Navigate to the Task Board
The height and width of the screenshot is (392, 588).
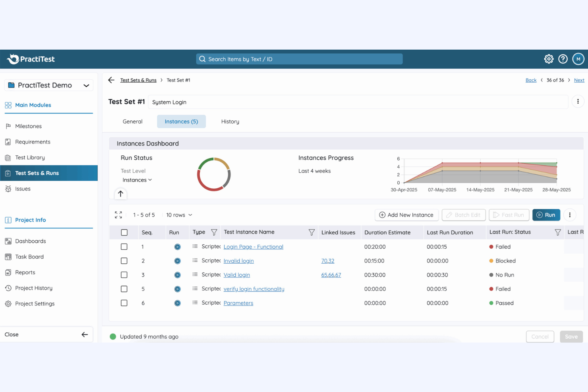29,257
